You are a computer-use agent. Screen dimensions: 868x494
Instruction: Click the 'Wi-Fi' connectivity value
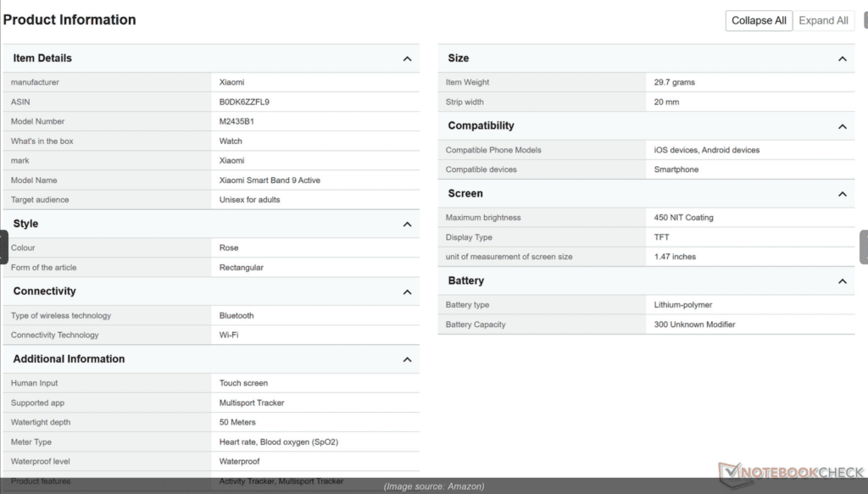229,335
